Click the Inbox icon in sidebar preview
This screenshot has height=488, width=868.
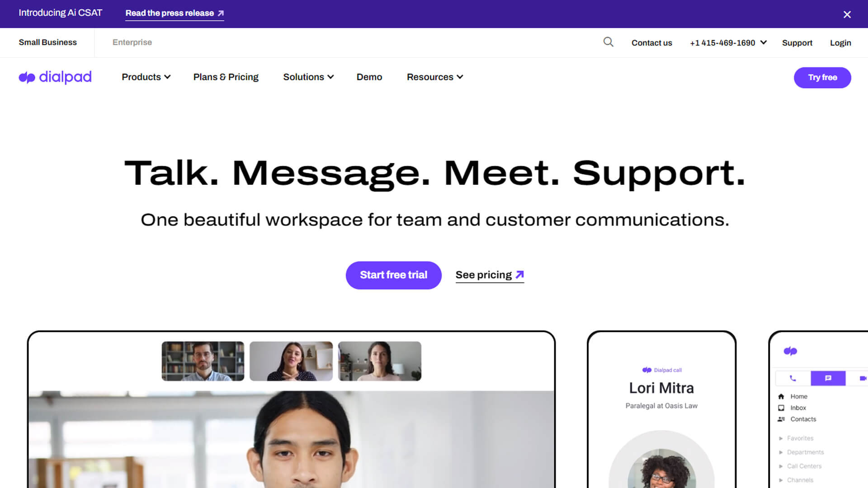[781, 408]
